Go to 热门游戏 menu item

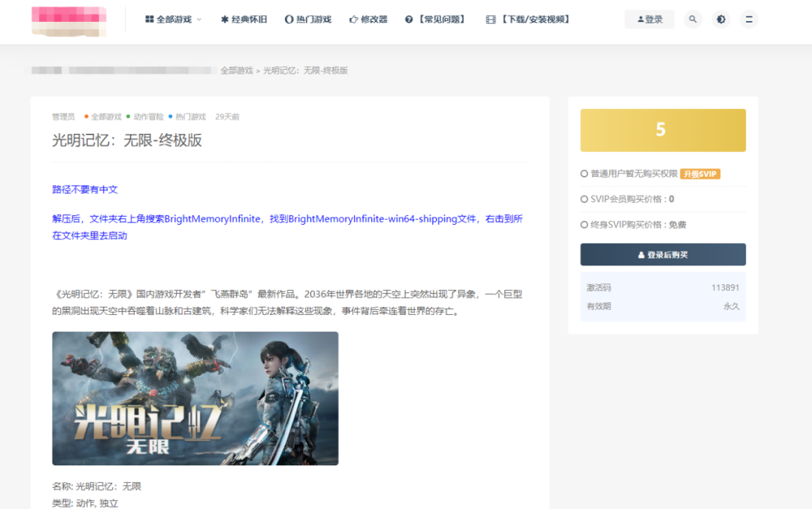pyautogui.click(x=308, y=20)
